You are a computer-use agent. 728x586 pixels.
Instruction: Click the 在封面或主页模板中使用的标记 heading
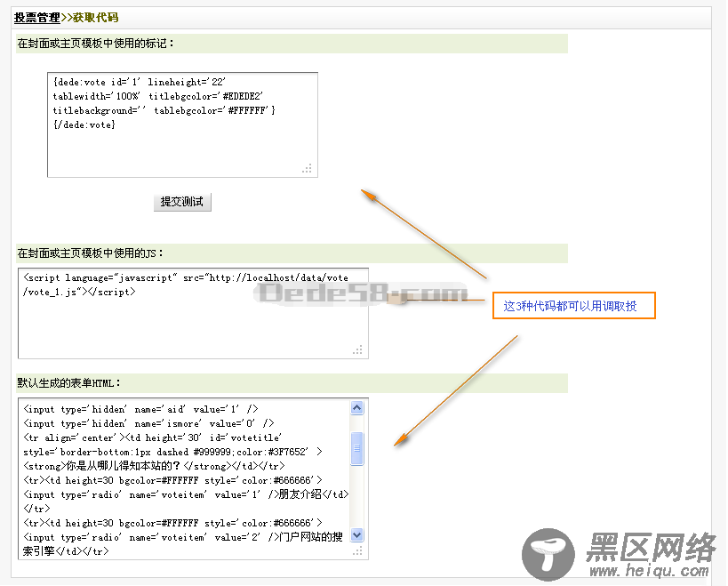pos(95,44)
